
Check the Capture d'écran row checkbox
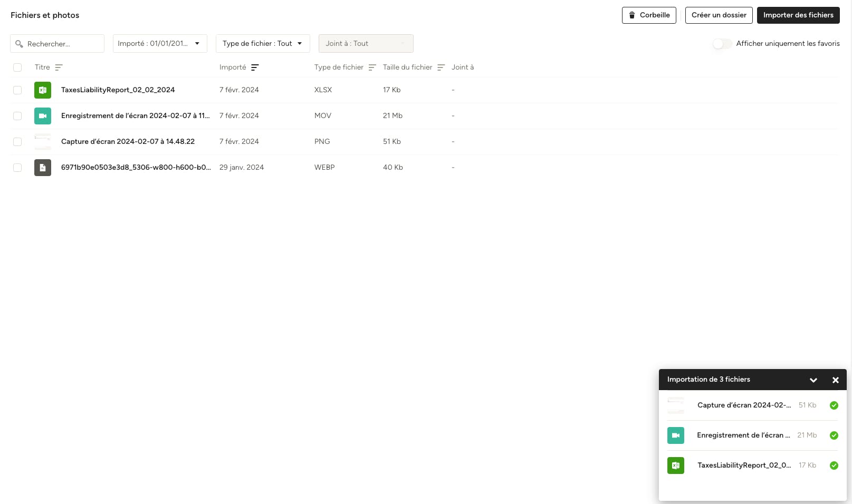[17, 142]
